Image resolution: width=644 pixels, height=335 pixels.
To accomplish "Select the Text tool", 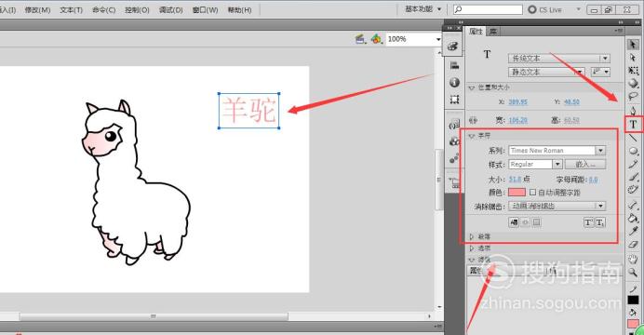I will (634, 125).
